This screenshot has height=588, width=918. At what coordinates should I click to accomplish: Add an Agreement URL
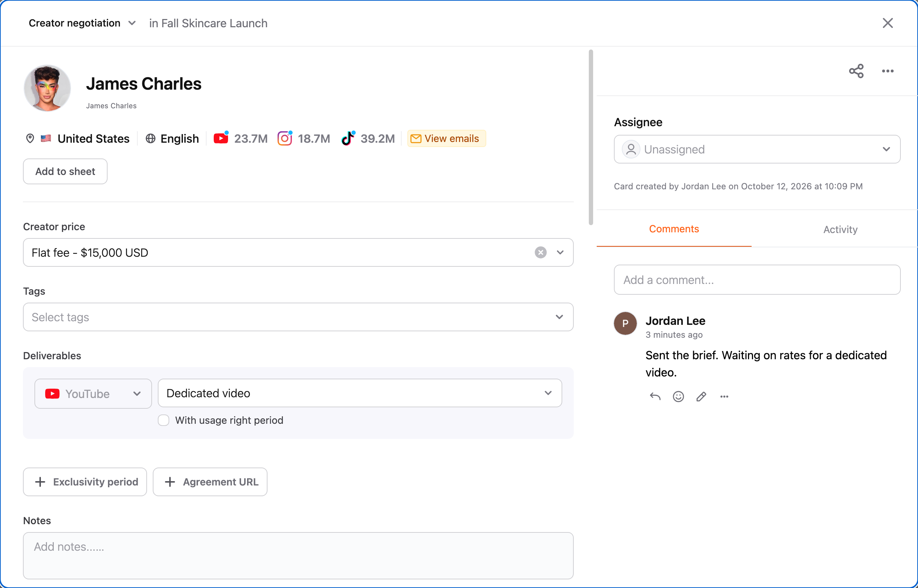pyautogui.click(x=210, y=482)
